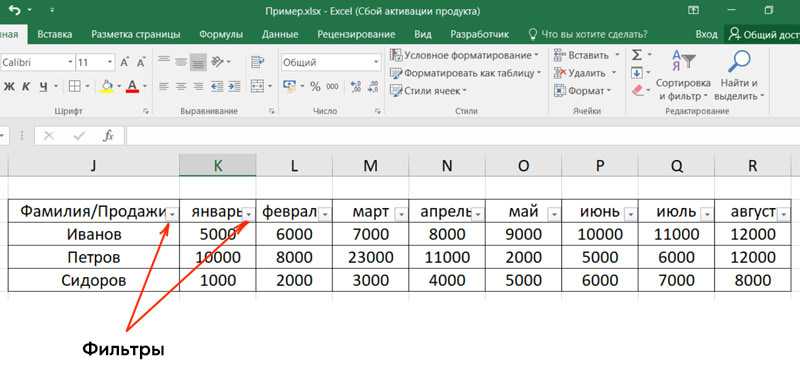This screenshot has height=376, width=800.
Task: Apply percent style format
Action: tap(315, 87)
